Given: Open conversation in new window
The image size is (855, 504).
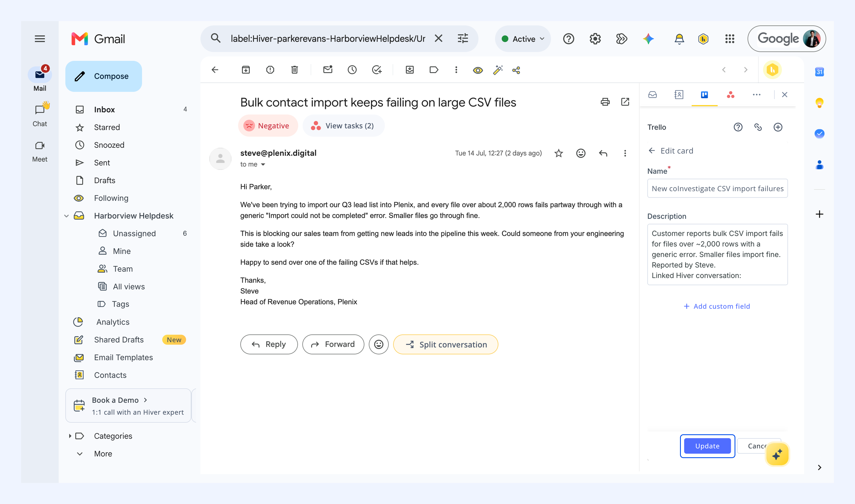Looking at the screenshot, I should point(625,102).
